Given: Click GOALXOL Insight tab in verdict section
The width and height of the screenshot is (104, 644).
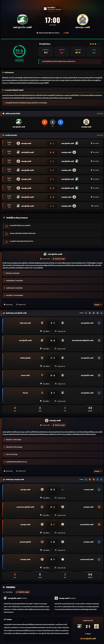Looking at the screenshot, I should click(x=23, y=592).
